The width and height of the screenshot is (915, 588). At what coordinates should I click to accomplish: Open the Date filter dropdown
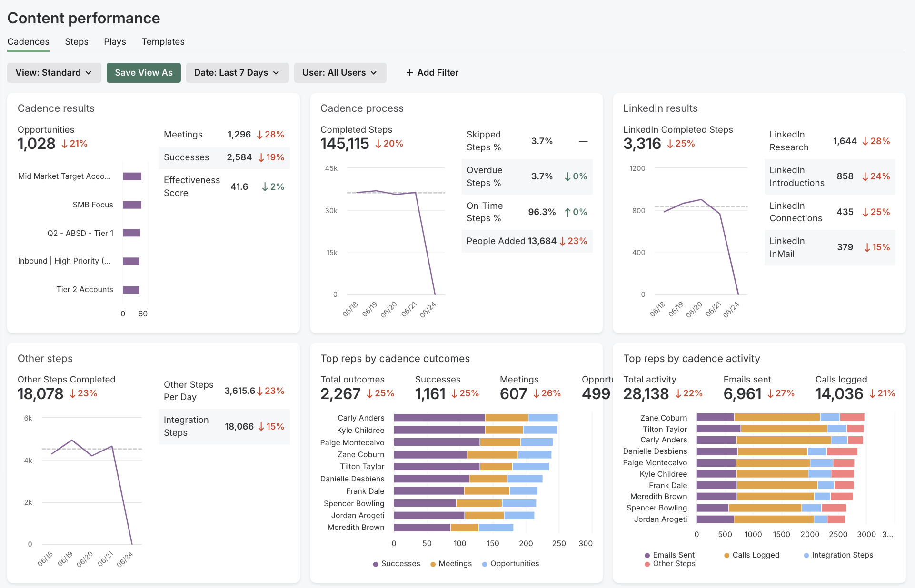coord(236,73)
